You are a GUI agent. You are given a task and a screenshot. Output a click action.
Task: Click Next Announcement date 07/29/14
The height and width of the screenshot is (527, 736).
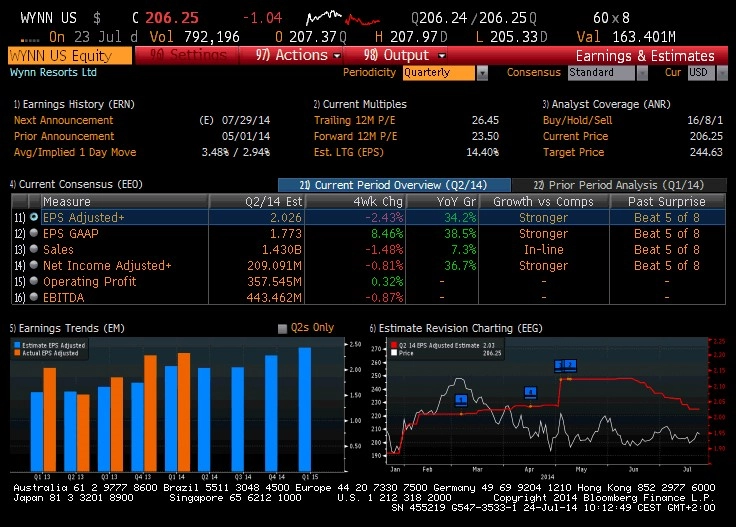pyautogui.click(x=246, y=120)
